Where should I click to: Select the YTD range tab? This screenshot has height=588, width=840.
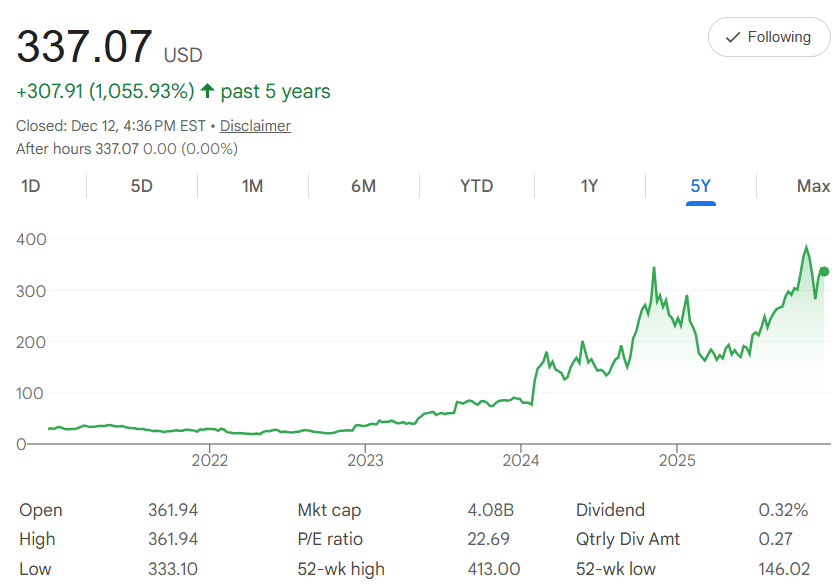pos(476,186)
